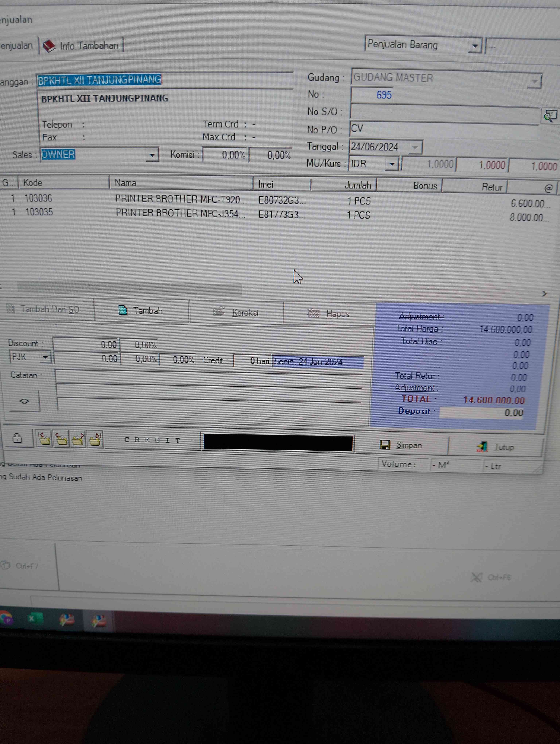560x744 pixels.
Task: Click the padlock lock icon button
Action: coord(17,438)
